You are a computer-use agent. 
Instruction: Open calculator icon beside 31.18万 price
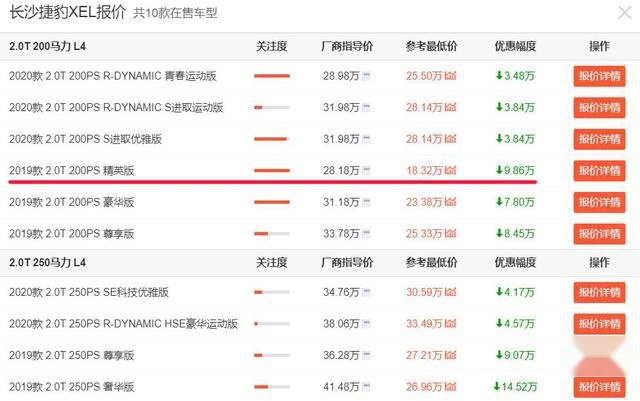366,202
